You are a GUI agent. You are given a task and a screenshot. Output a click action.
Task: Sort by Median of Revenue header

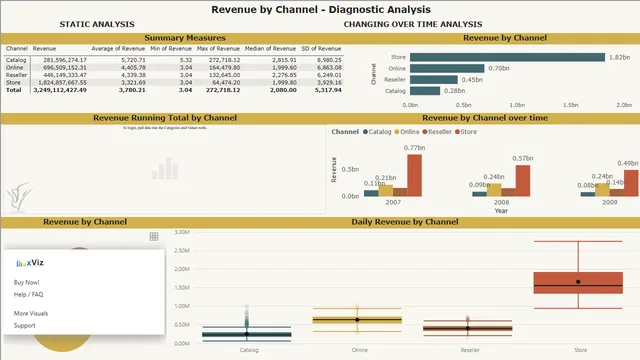(270, 49)
